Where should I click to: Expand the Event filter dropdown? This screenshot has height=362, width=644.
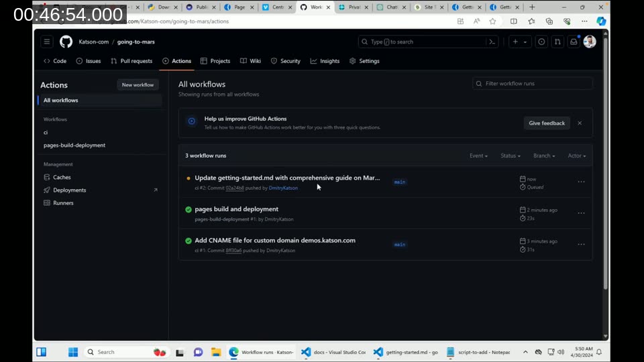click(478, 156)
